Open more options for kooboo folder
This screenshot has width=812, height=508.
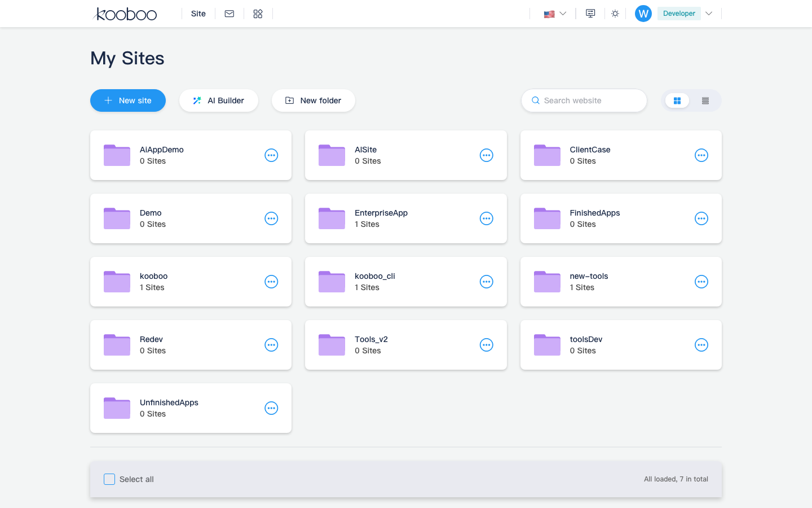point(271,282)
